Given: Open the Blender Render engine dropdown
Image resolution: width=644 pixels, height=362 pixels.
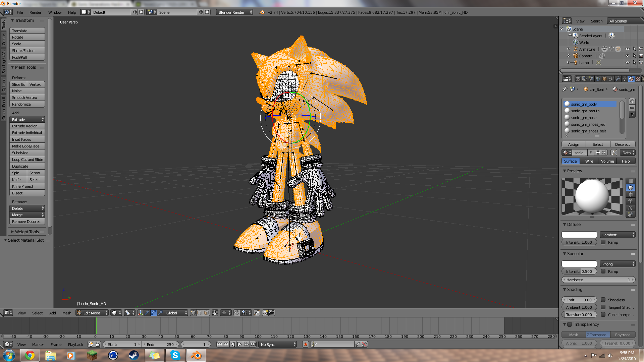Looking at the screenshot, I should 234,12.
